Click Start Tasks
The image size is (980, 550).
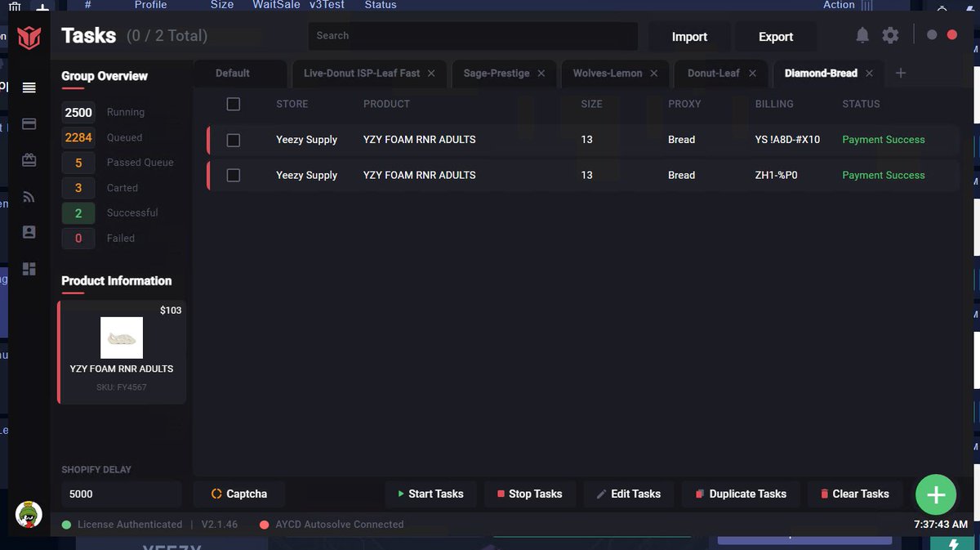(x=430, y=494)
